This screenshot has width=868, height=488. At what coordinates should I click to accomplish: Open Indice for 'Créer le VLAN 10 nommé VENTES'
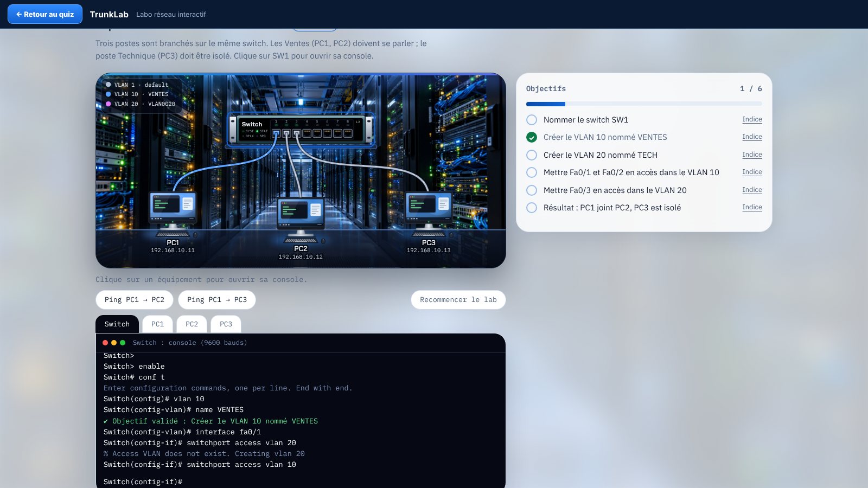click(x=752, y=137)
